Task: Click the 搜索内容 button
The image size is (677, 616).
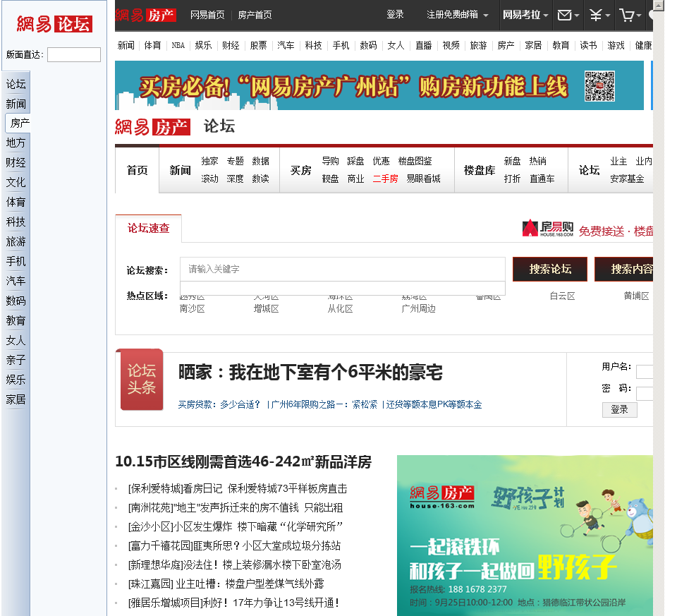Action: pyautogui.click(x=624, y=269)
